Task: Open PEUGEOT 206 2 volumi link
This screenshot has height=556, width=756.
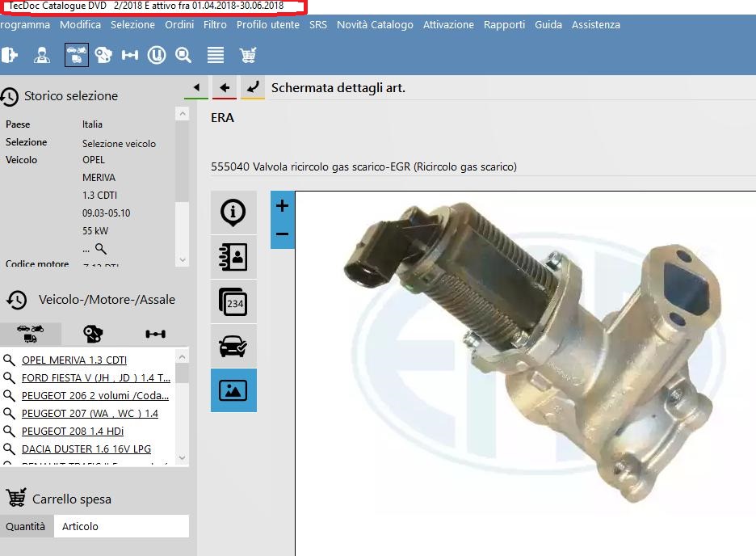Action: click(95, 396)
